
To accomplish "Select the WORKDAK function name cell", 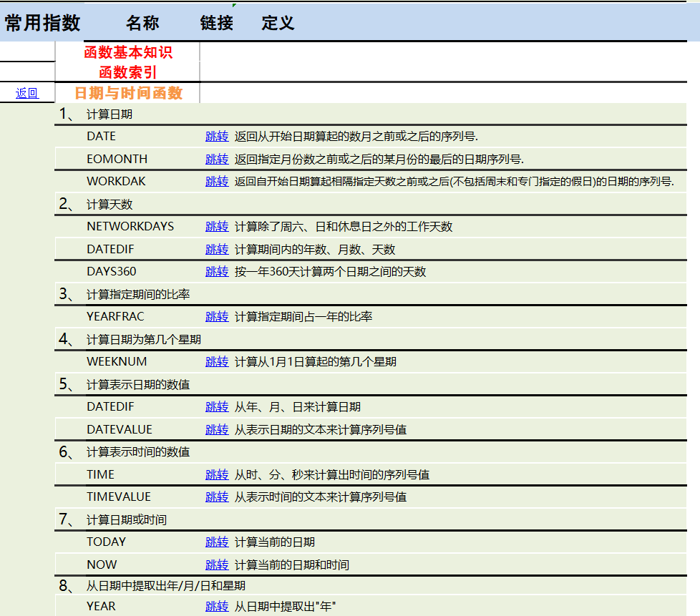I will click(x=116, y=181).
